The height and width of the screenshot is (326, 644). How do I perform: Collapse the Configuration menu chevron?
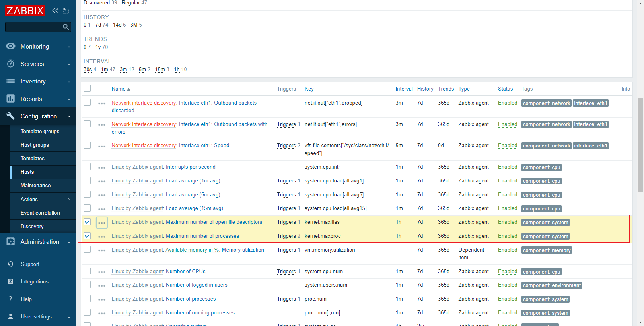point(69,116)
